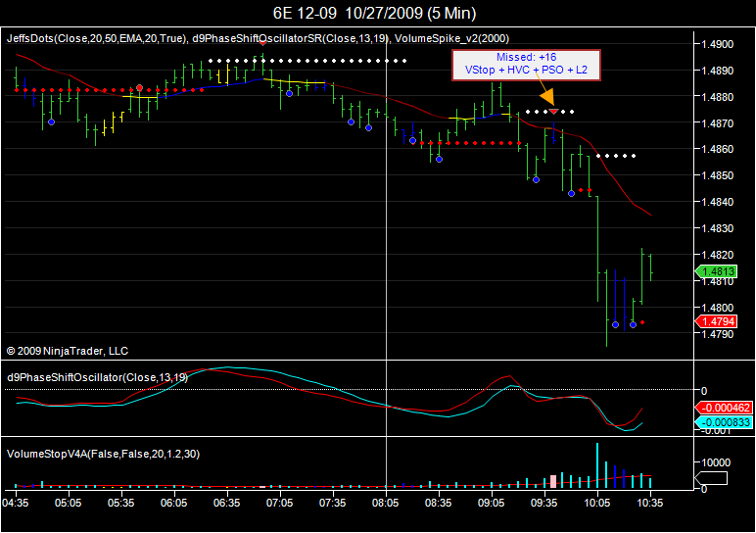Select the 'Missed: +16' annotation text box
The height and width of the screenshot is (533, 756).
526,65
